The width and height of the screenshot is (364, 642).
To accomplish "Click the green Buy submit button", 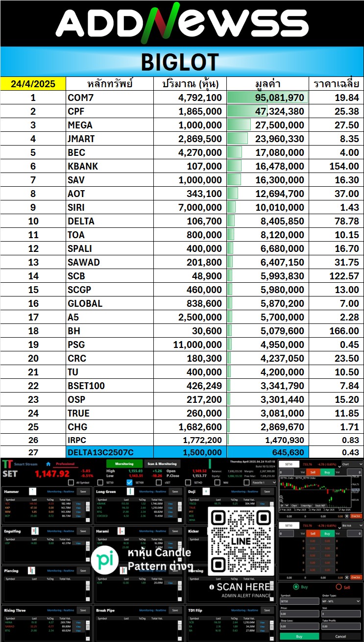I will pos(299,636).
